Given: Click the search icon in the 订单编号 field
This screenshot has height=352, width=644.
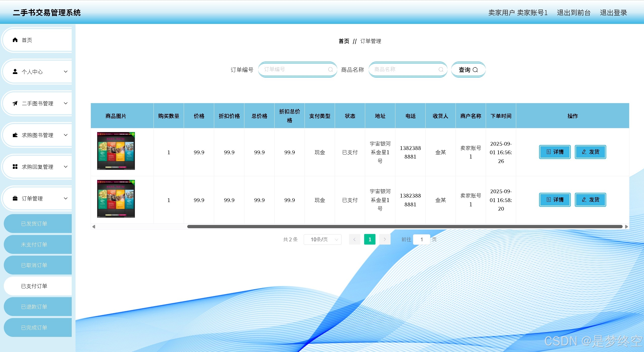Looking at the screenshot, I should coord(330,69).
